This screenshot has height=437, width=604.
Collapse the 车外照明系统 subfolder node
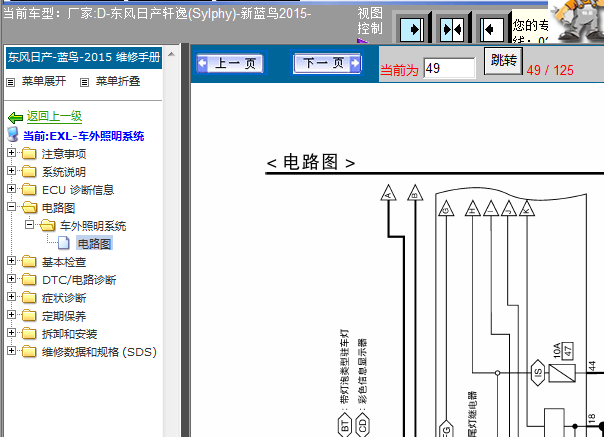point(29,224)
